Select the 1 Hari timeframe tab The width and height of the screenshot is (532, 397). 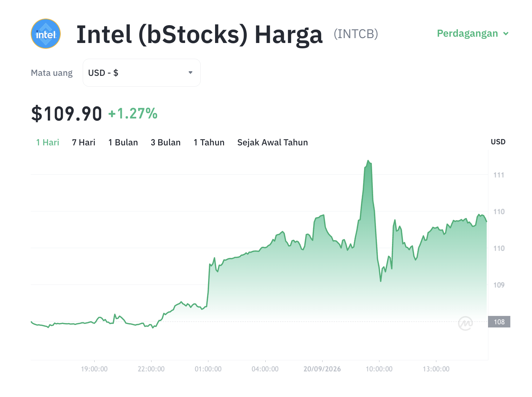click(48, 143)
